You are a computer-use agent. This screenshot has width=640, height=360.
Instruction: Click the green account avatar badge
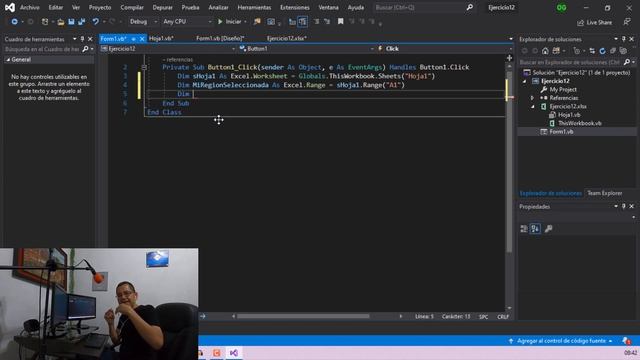point(561,7)
